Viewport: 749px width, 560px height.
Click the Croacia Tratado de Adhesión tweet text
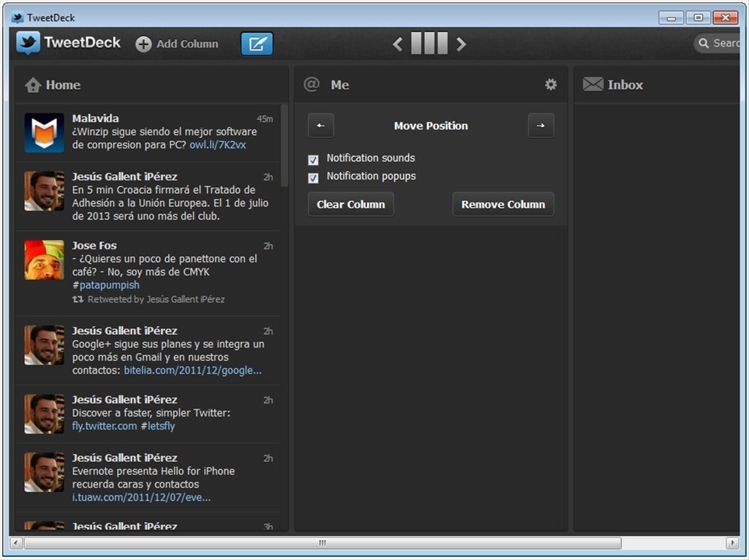pos(170,203)
